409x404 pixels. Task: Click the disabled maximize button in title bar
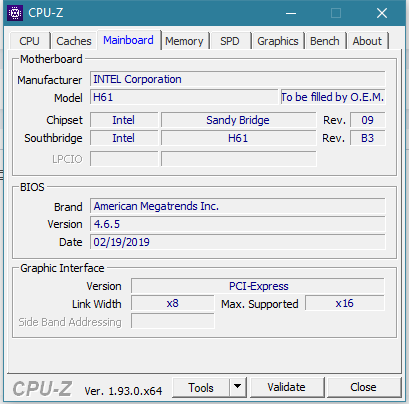[336, 13]
